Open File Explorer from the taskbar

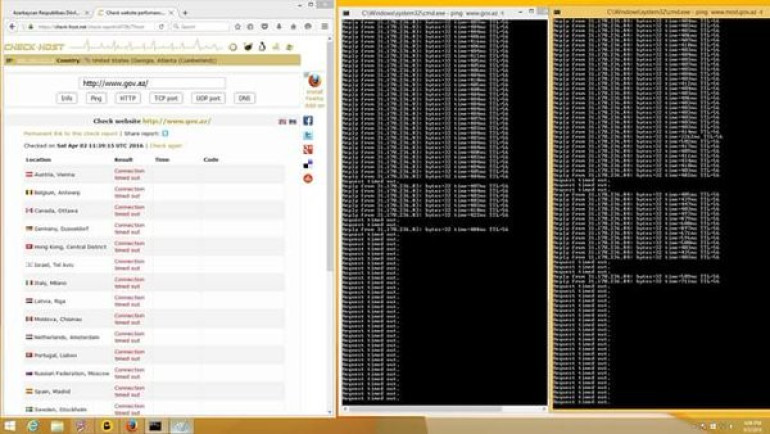coord(57,426)
